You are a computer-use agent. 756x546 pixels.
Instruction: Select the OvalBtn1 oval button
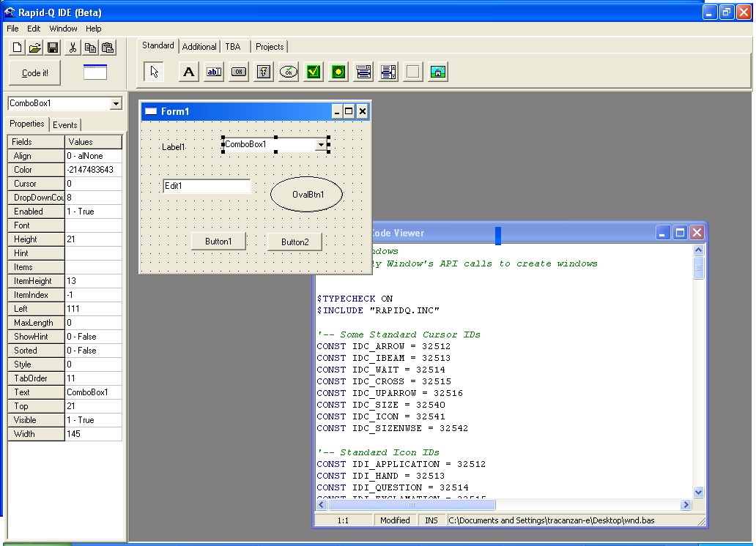point(307,194)
